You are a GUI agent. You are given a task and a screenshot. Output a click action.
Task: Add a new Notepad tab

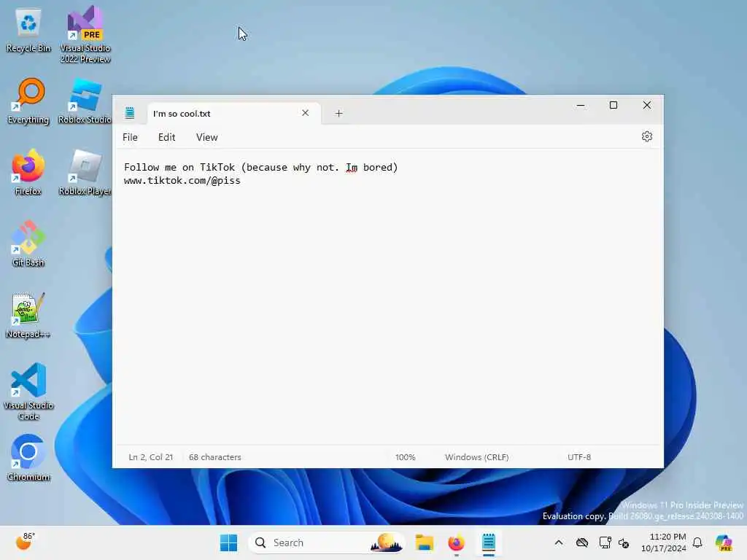[338, 113]
